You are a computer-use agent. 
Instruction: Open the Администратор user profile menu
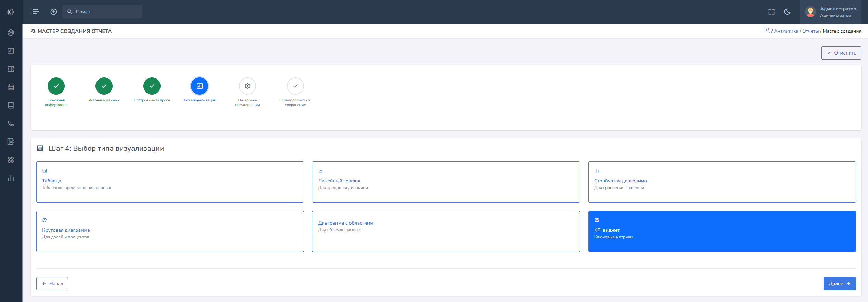[x=832, y=12]
